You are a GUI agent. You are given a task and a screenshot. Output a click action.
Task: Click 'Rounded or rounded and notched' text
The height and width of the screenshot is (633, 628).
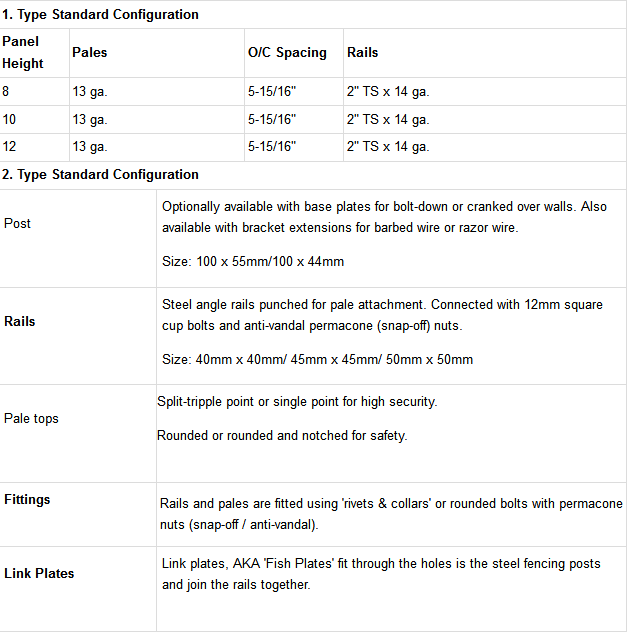point(282,436)
